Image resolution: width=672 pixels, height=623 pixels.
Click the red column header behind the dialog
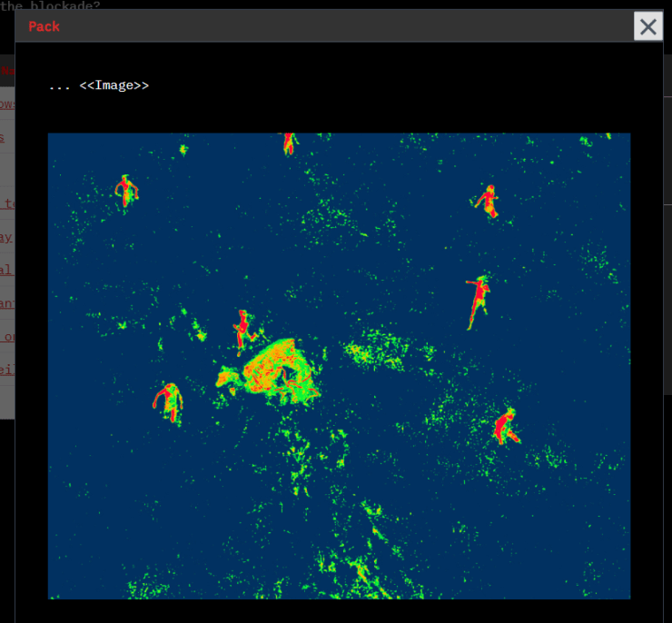(x=6, y=70)
